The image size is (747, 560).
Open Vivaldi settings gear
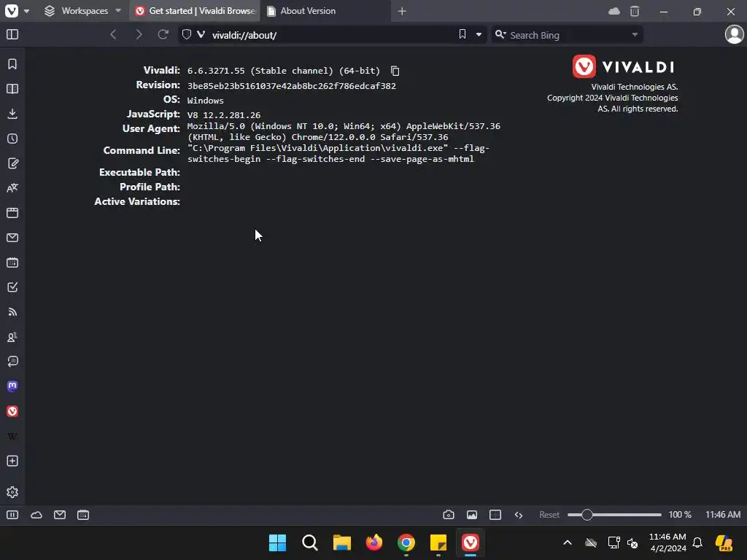pyautogui.click(x=12, y=492)
